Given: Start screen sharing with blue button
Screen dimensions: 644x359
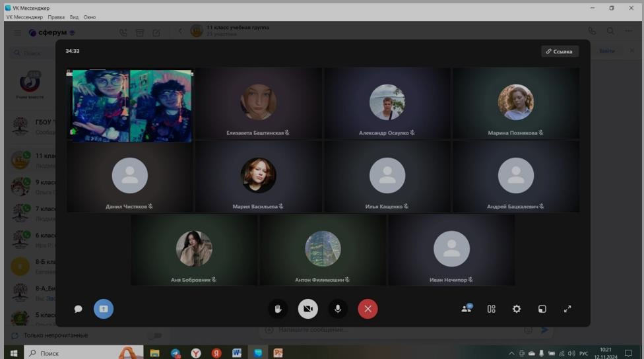Looking at the screenshot, I should pyautogui.click(x=104, y=309).
